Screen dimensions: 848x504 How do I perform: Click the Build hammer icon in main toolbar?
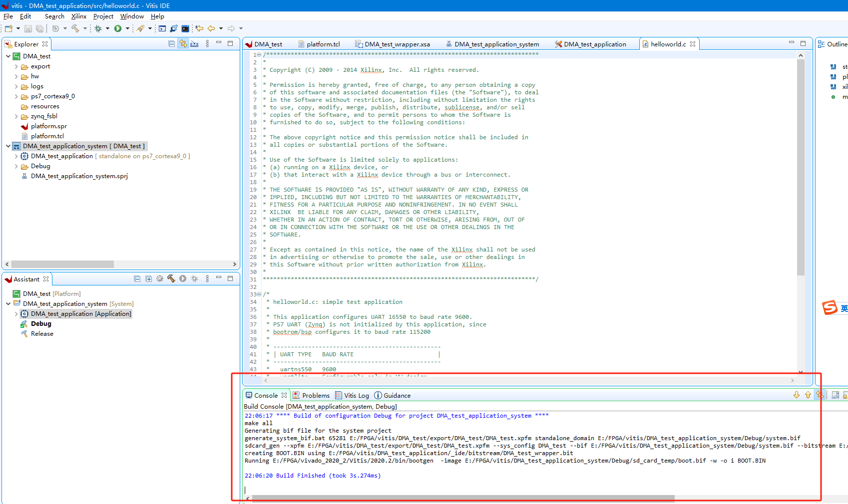75,28
